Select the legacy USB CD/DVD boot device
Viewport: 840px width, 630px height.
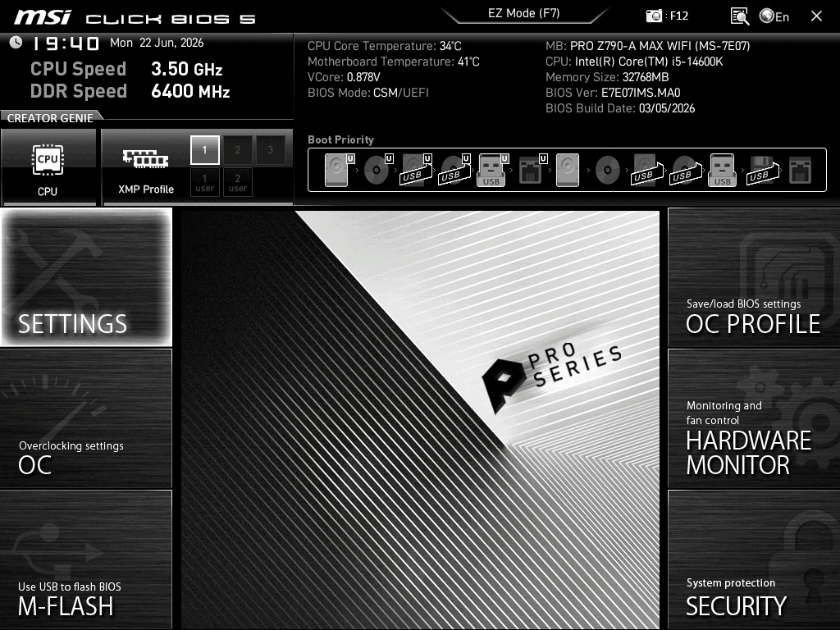coord(685,170)
